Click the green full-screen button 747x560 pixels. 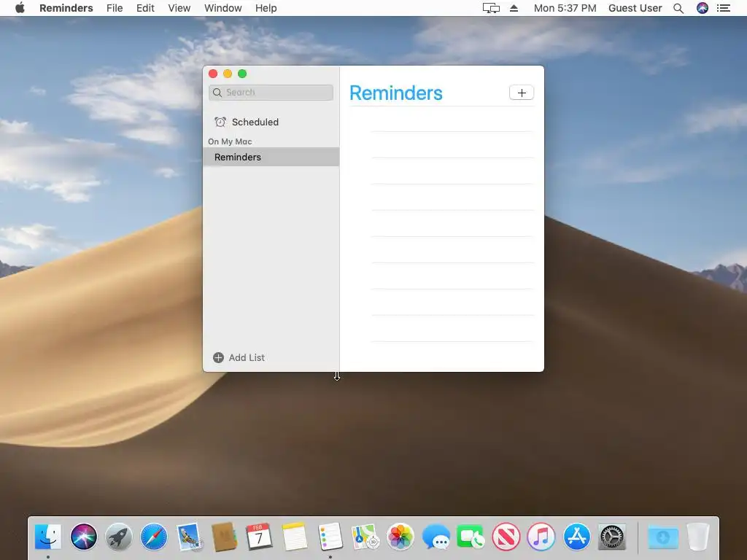coord(242,74)
